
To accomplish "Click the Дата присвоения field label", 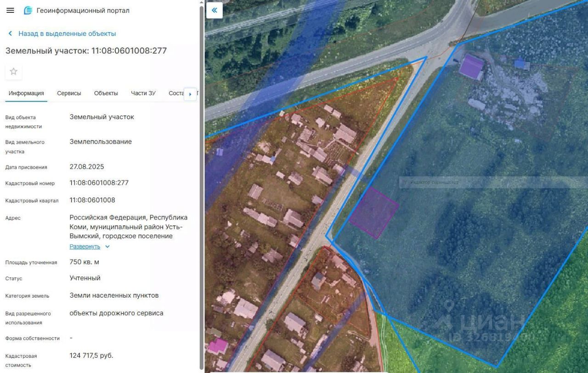I will click(x=26, y=167).
